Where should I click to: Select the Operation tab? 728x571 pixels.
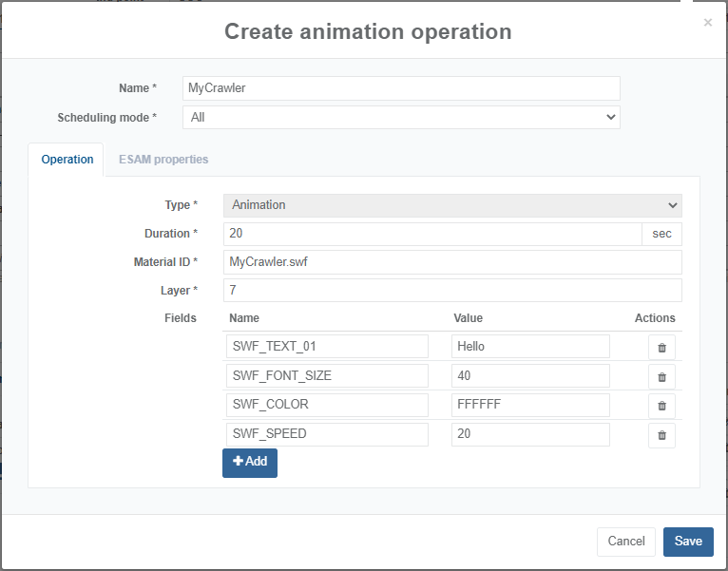tap(67, 160)
